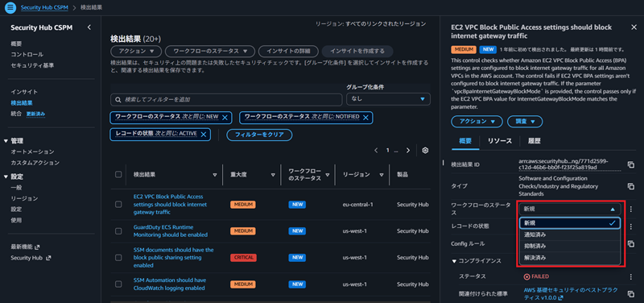The image size is (644, 303).
Task: Click the インサイトの詳細 button
Action: point(288,52)
